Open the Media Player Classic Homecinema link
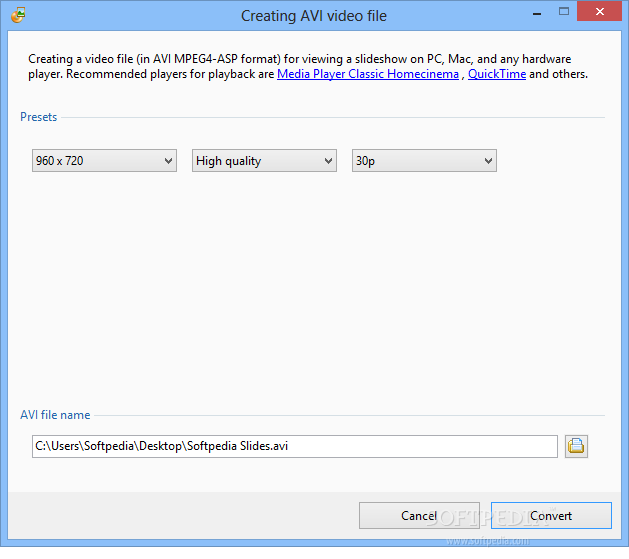Viewport: 629px width, 559px height. (x=368, y=74)
